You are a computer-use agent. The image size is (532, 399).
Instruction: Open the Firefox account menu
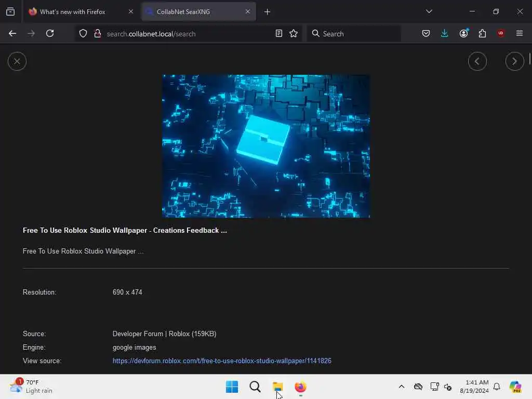coord(463,33)
